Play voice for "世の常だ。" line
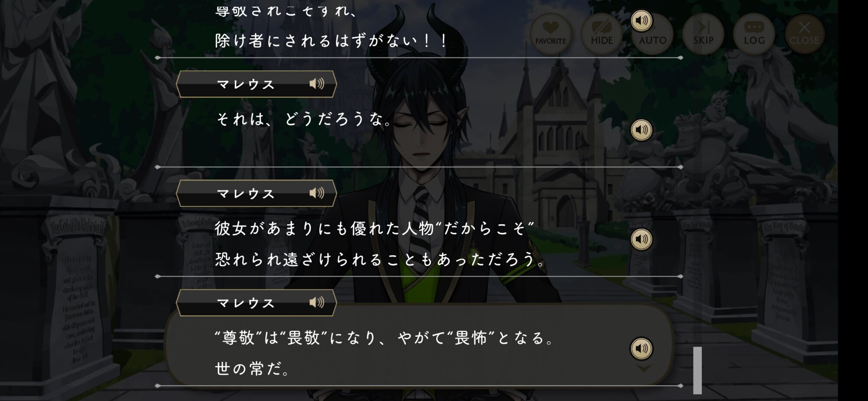Image resolution: width=868 pixels, height=401 pixels. click(641, 348)
